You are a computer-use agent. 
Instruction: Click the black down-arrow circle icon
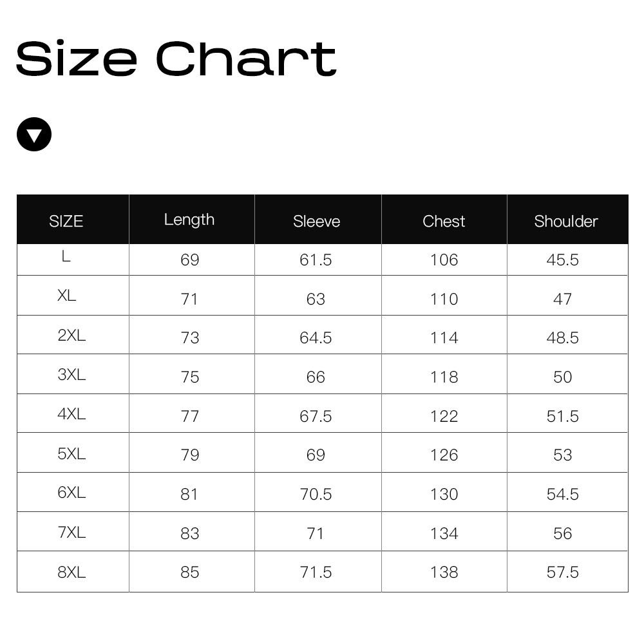pos(33,135)
